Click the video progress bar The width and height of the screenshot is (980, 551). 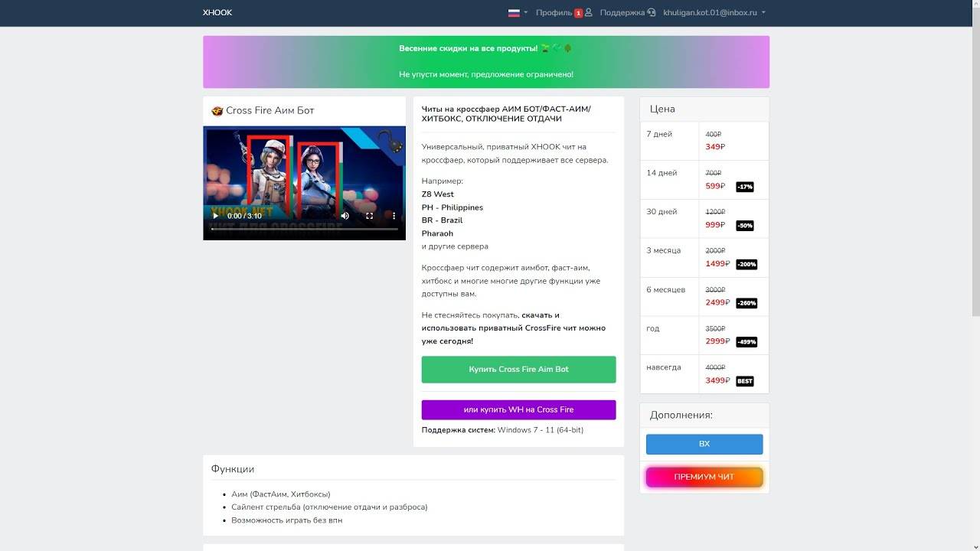[x=305, y=230]
